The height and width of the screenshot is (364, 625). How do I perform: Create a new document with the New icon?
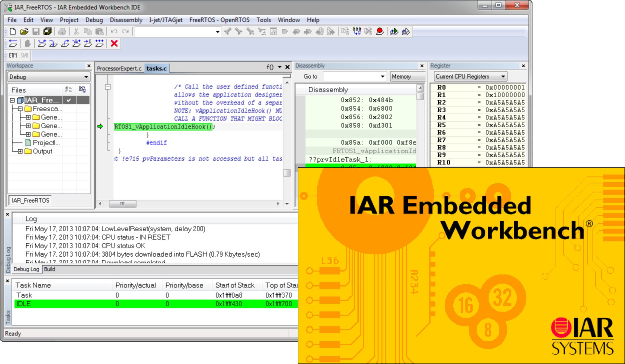13,31
